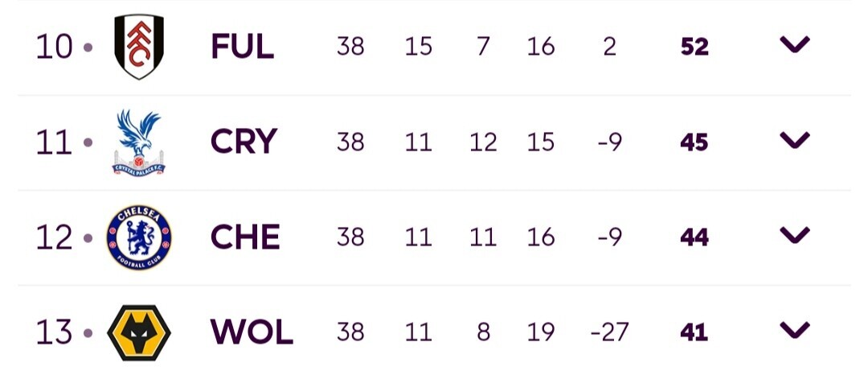
Task: Select the CHE team name
Action: [245, 237]
